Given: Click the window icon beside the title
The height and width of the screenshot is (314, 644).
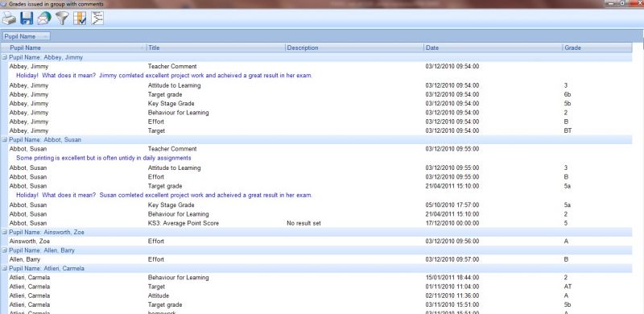Looking at the screenshot, I should click(x=4, y=4).
